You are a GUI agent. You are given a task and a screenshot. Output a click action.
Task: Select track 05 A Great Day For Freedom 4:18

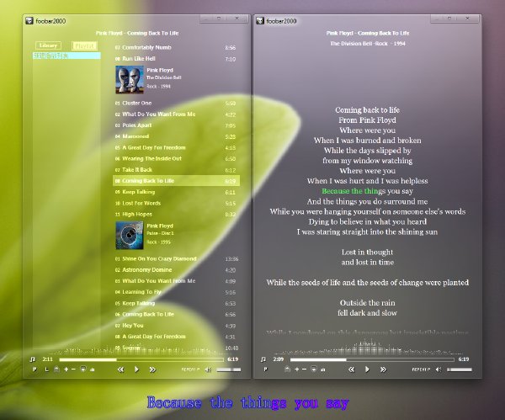tap(176, 147)
